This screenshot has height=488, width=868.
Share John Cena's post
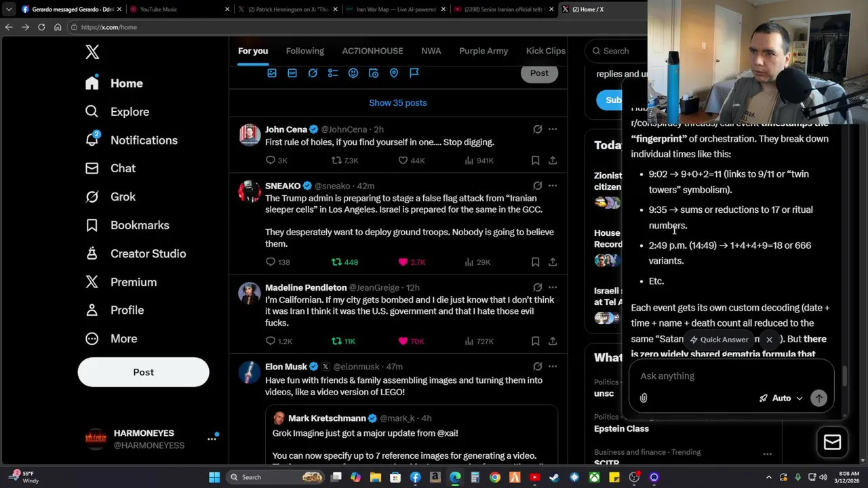pyautogui.click(x=553, y=161)
